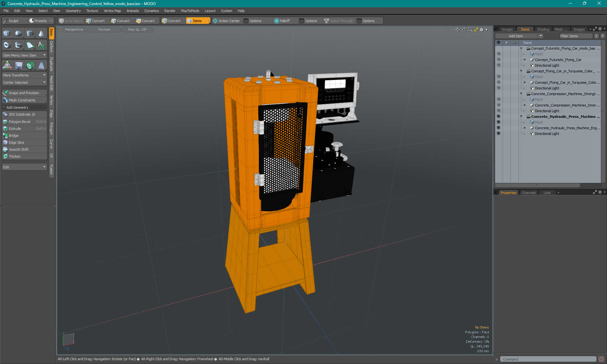Toggle Action Center button
The height and width of the screenshot is (364, 607).
pyautogui.click(x=226, y=21)
